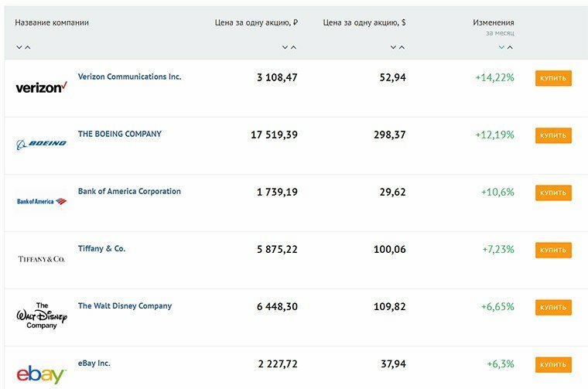
Task: Click the Walt Disney Company logo
Action: tap(41, 316)
